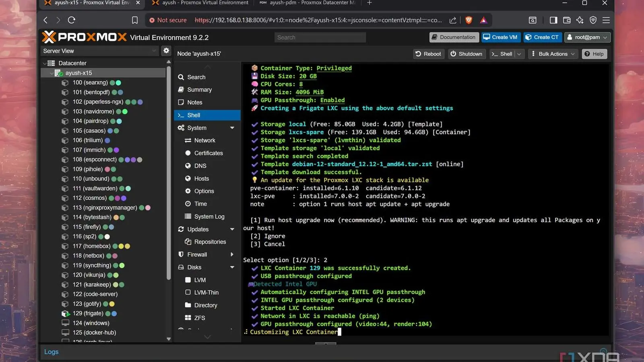The image size is (644, 362).
Task: Click the Leo AI sparkle icon
Action: click(580, 20)
